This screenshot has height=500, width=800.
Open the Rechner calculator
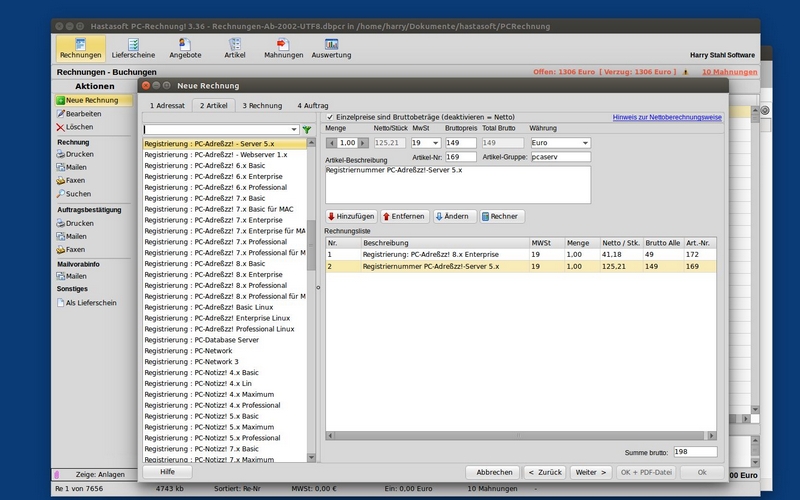(x=502, y=216)
